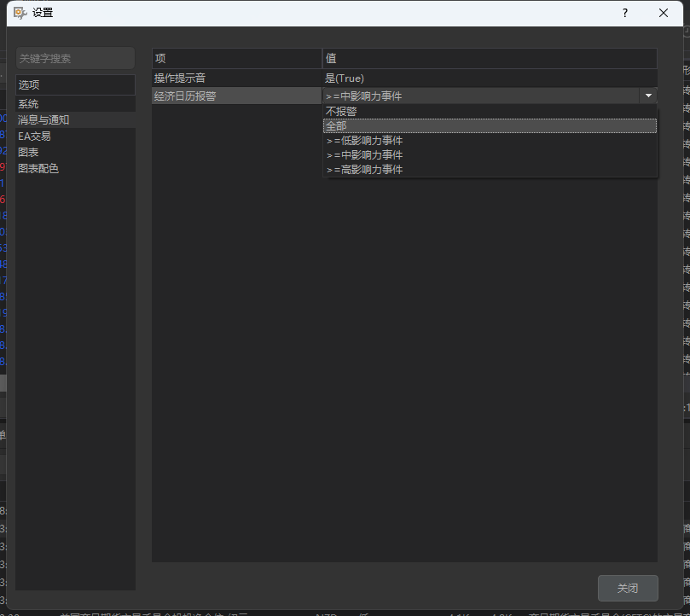Image resolution: width=690 pixels, height=616 pixels.
Task: Open the 图表配色 color settings category
Action: point(38,169)
